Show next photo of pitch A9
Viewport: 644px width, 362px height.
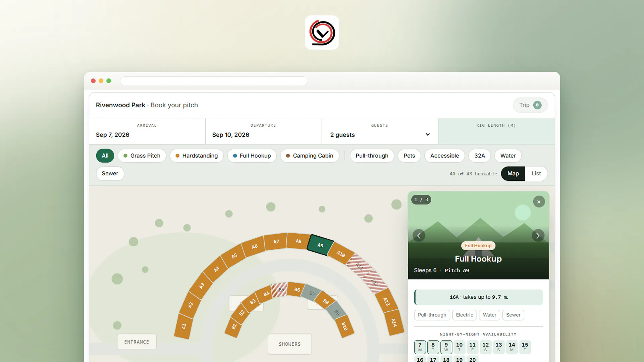[x=538, y=236]
